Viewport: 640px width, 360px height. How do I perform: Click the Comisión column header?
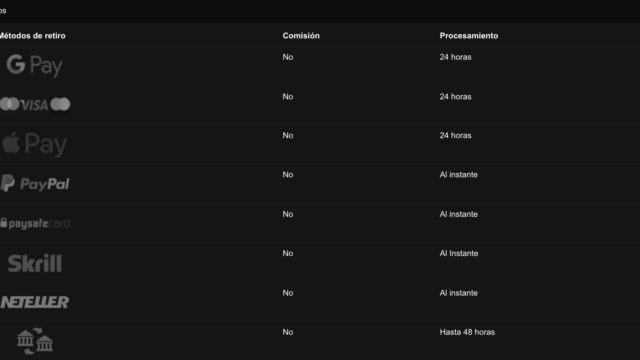point(301,36)
